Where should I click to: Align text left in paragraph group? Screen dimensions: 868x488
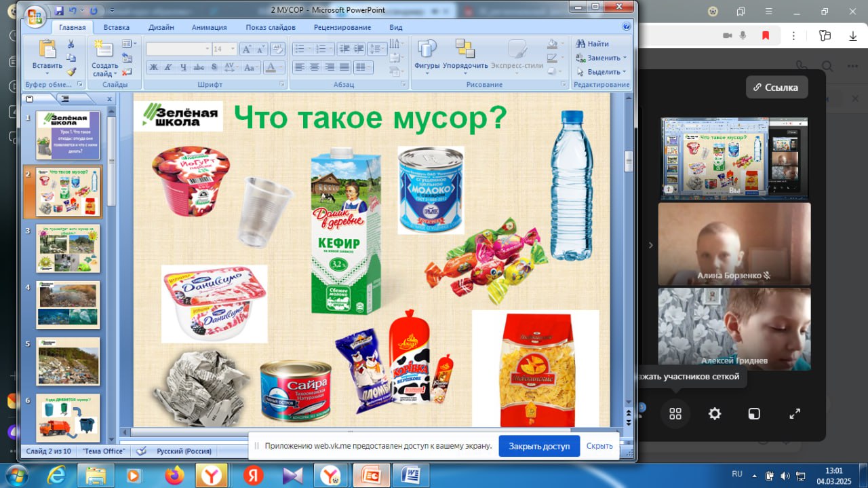point(300,67)
